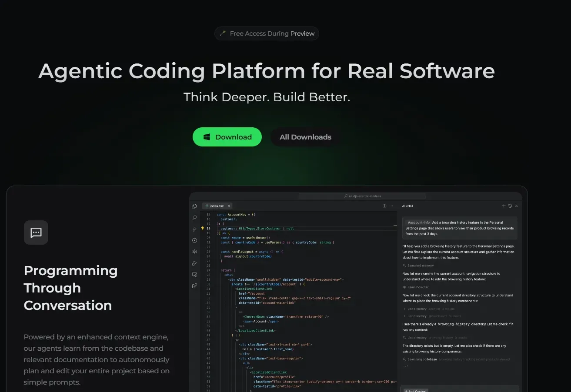571x392 pixels.
Task: Close the index.tsx tab
Action: [229, 206]
